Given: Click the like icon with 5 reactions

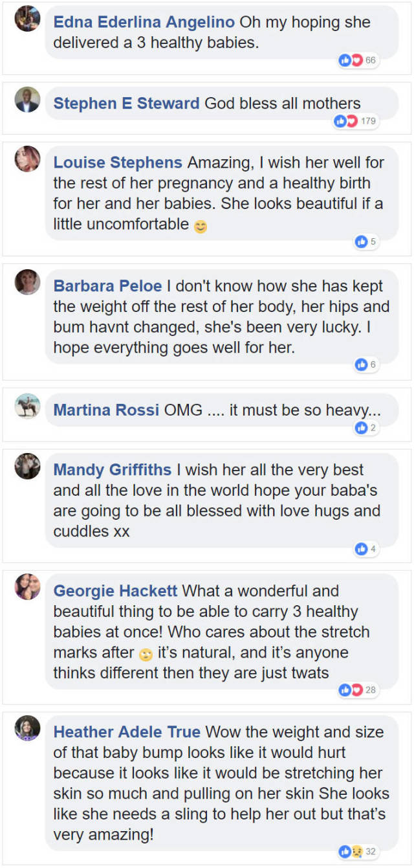Looking at the screenshot, I should 365,242.
